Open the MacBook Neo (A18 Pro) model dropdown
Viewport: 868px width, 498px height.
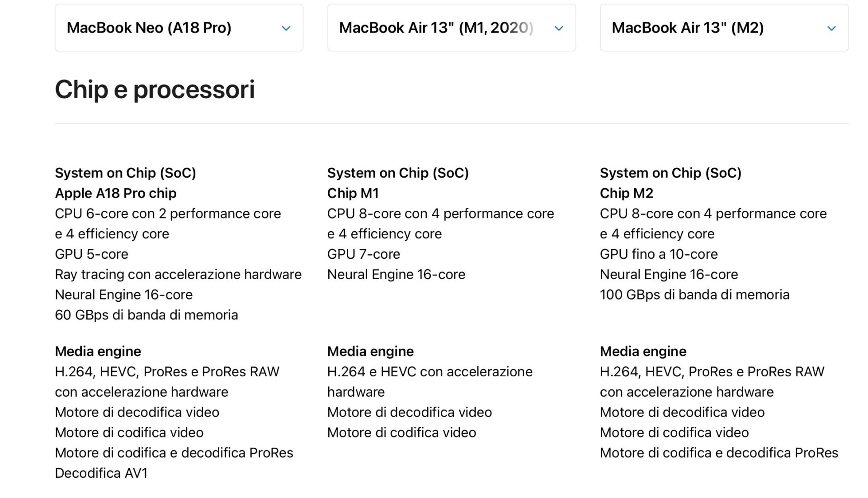tap(179, 28)
